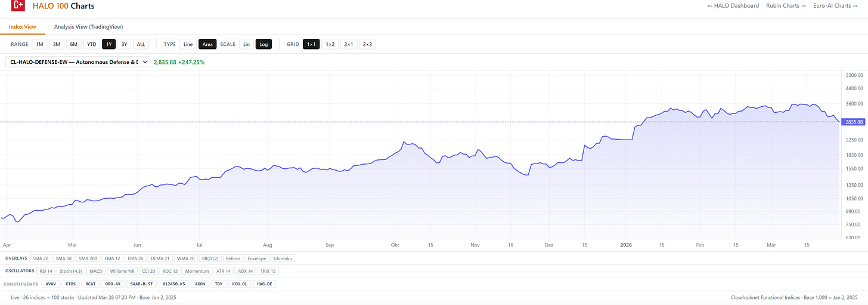
Task: Click the 2,835.88 +247.25% value readout
Action: pyautogui.click(x=179, y=62)
